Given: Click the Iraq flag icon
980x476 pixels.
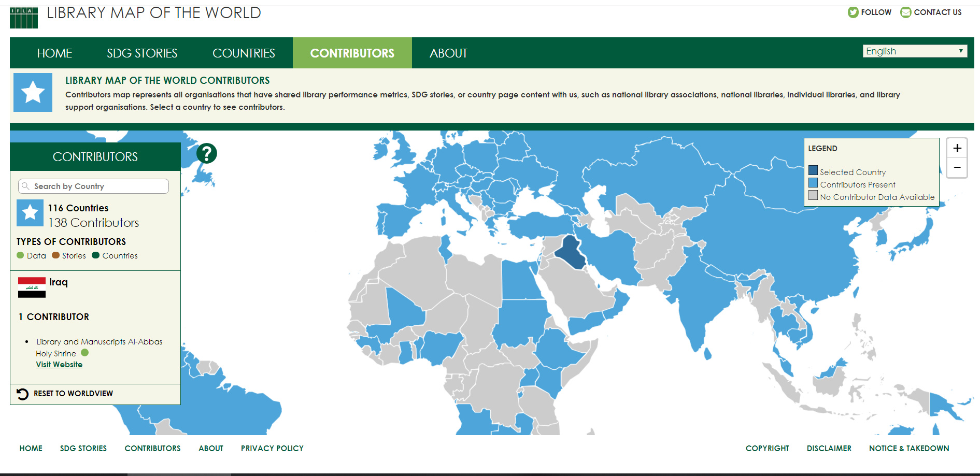Looking at the screenshot, I should pos(32,287).
